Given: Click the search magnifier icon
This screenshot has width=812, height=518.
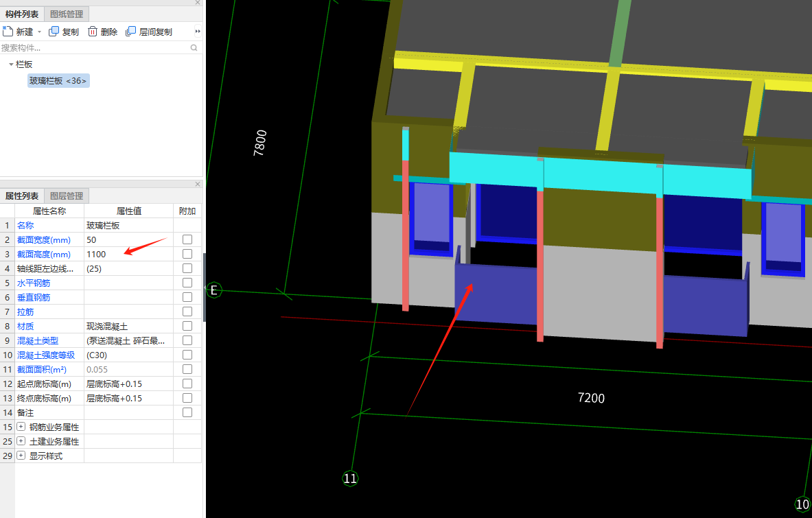Looking at the screenshot, I should [194, 47].
